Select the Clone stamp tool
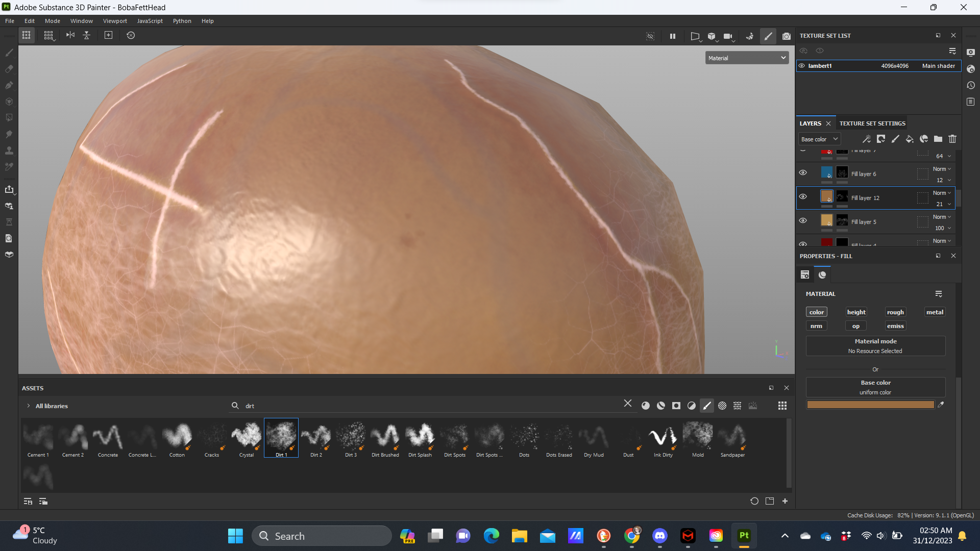 click(9, 151)
